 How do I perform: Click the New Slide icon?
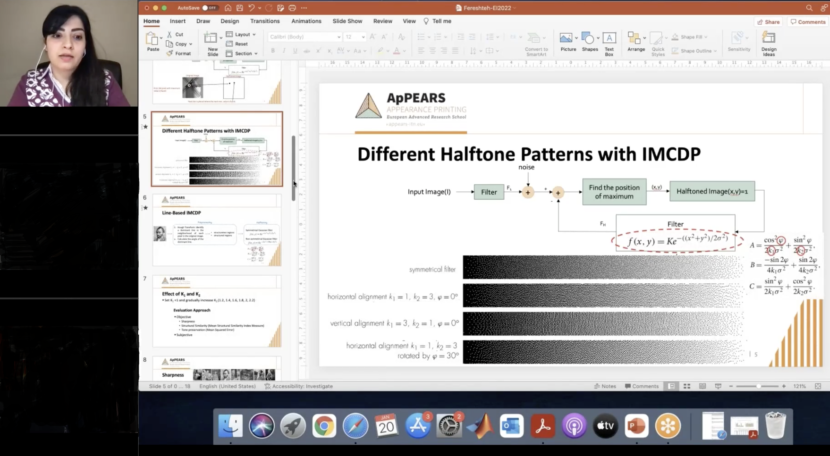click(x=212, y=41)
